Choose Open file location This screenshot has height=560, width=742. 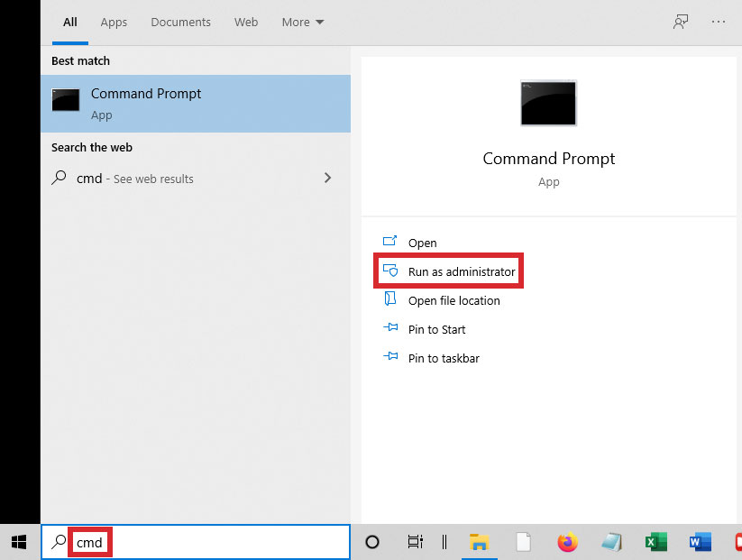(x=453, y=300)
